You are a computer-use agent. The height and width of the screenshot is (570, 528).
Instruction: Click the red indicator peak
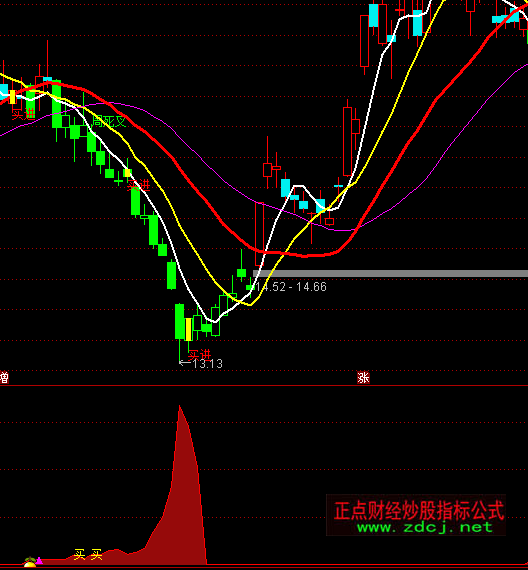pos(180,406)
